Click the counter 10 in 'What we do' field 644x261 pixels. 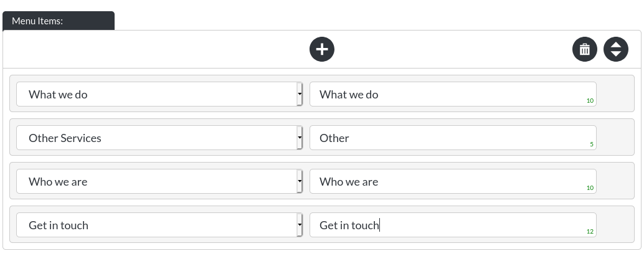(x=590, y=101)
